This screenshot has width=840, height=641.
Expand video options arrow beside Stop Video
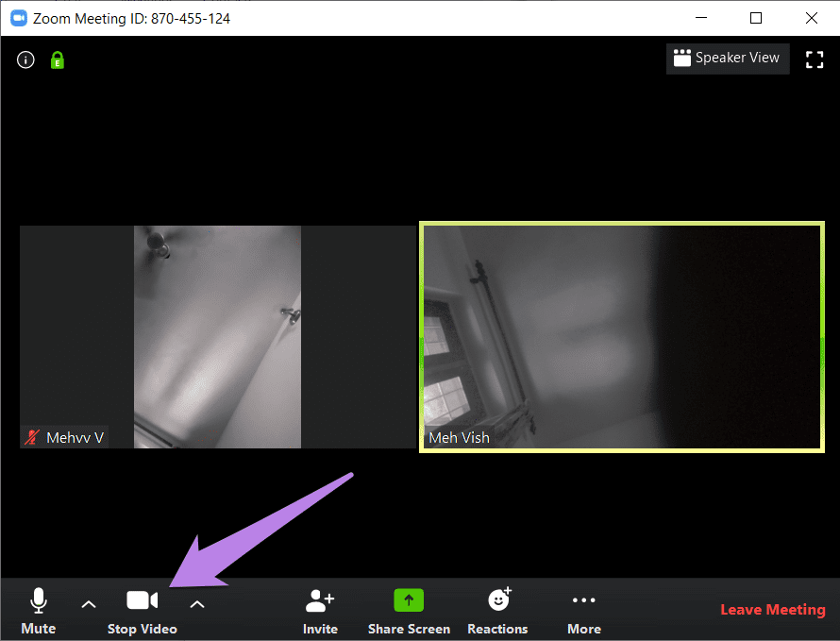point(196,604)
